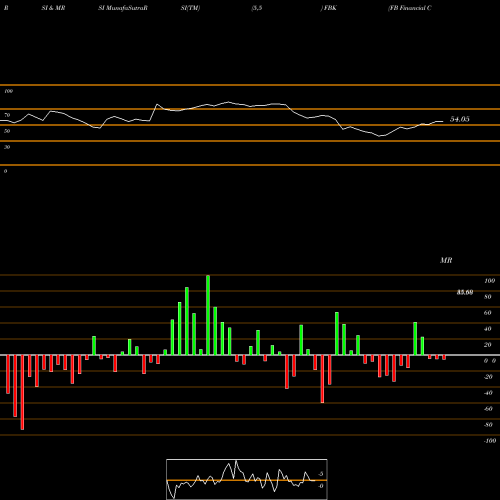Select the 83.69 value label
Screen dimensions: 500x500
pyautogui.click(x=465, y=292)
